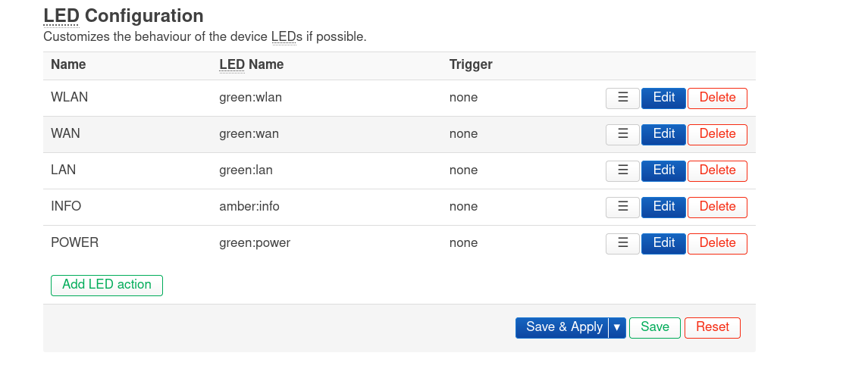The width and height of the screenshot is (868, 378).
Task: Edit the WLAN LED entry
Action: click(664, 98)
